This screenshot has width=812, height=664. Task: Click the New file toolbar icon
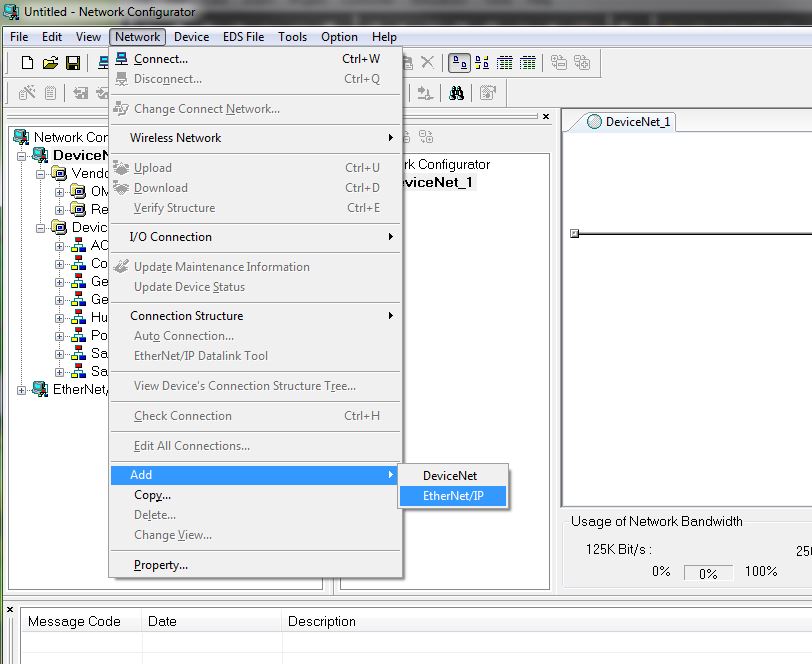tap(27, 63)
